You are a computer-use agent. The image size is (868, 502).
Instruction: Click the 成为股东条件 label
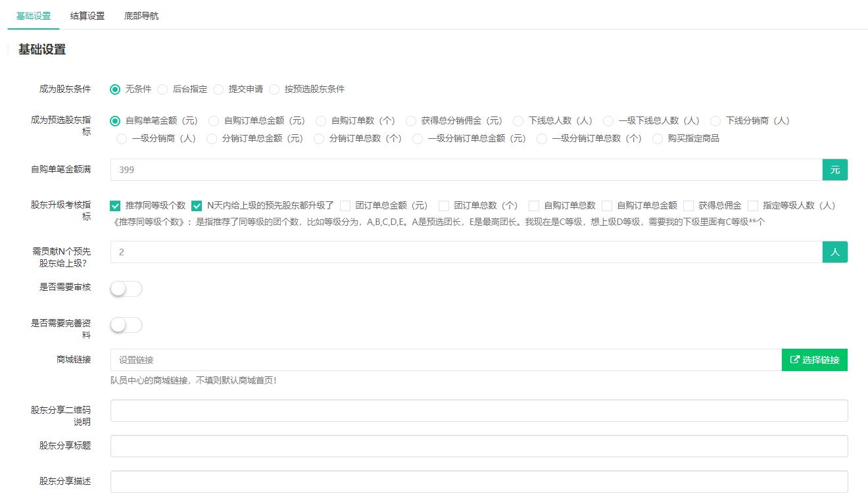[64, 89]
